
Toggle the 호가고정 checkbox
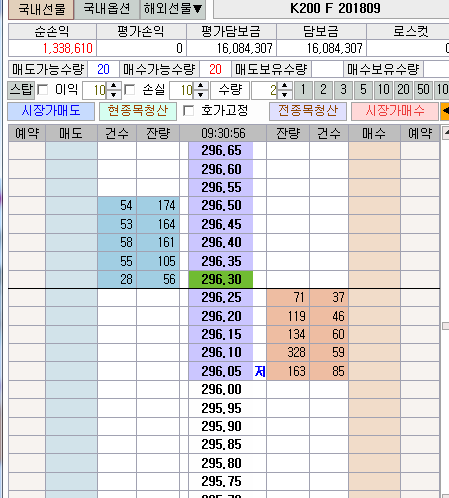click(189, 111)
